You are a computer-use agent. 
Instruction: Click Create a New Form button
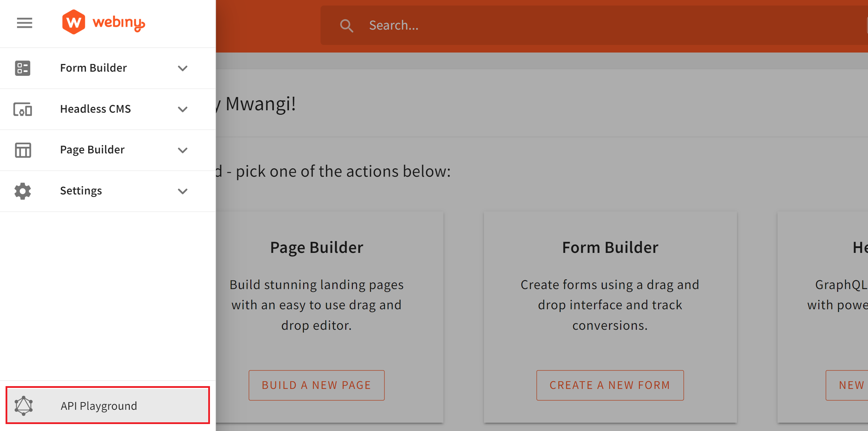pos(610,385)
